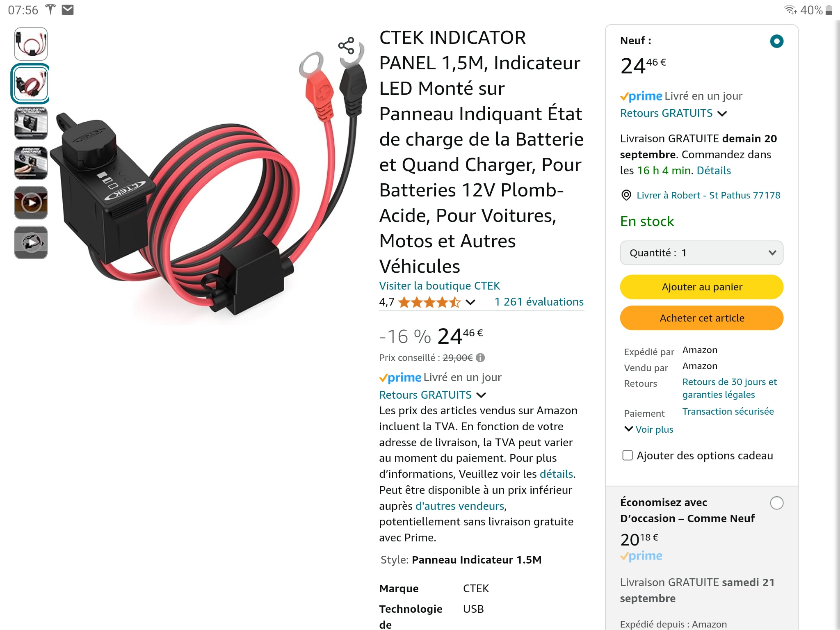Open Visiter la boutique CTEK link
Screen dimensions: 840x630
[x=439, y=285]
